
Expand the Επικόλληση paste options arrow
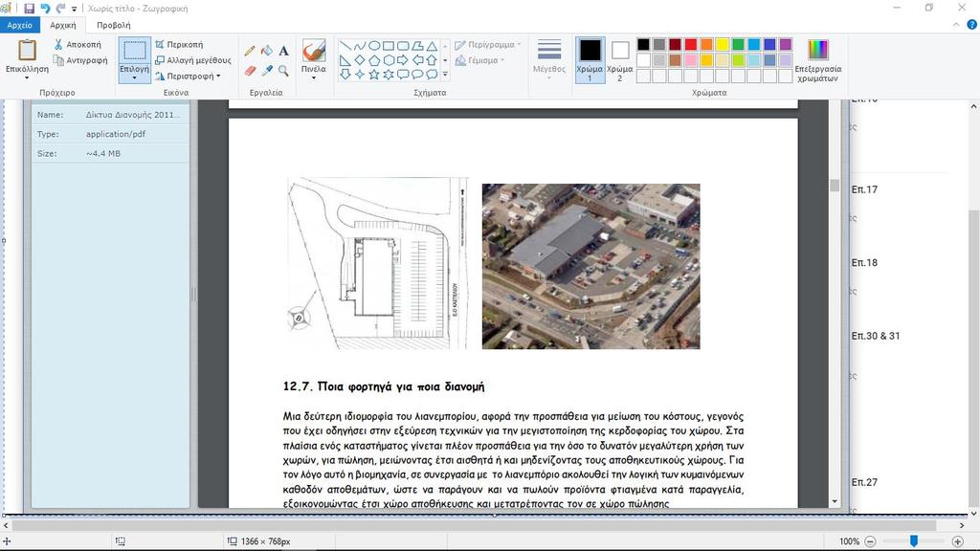coord(27,78)
